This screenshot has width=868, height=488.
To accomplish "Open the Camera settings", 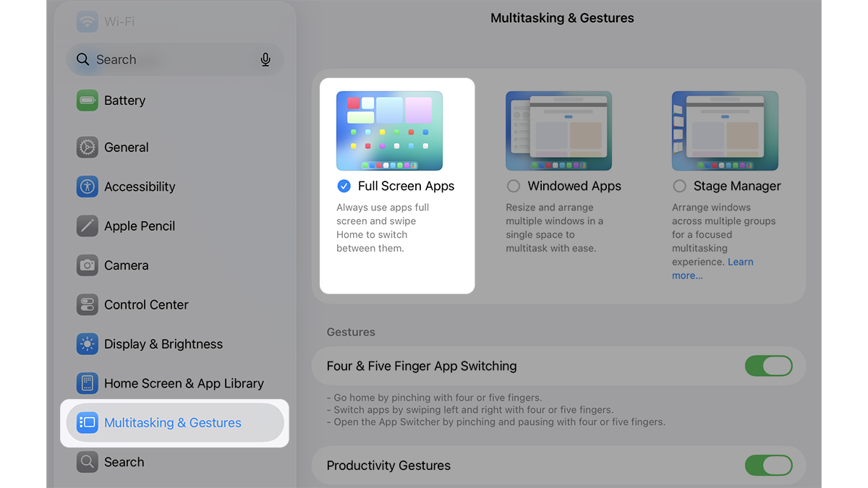I will pyautogui.click(x=175, y=265).
